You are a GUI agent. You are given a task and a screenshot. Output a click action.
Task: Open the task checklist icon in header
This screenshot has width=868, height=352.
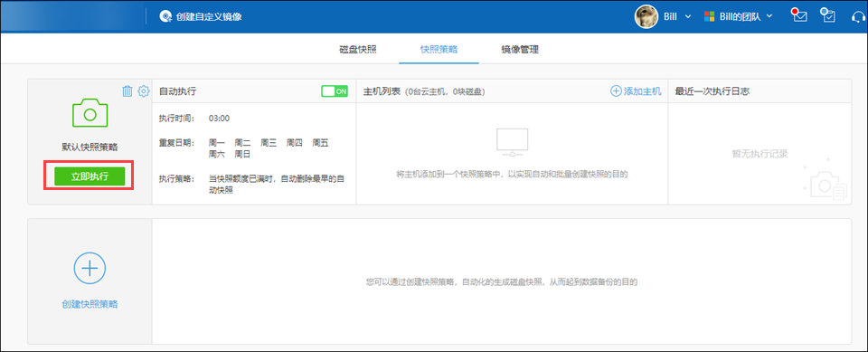coord(827,15)
